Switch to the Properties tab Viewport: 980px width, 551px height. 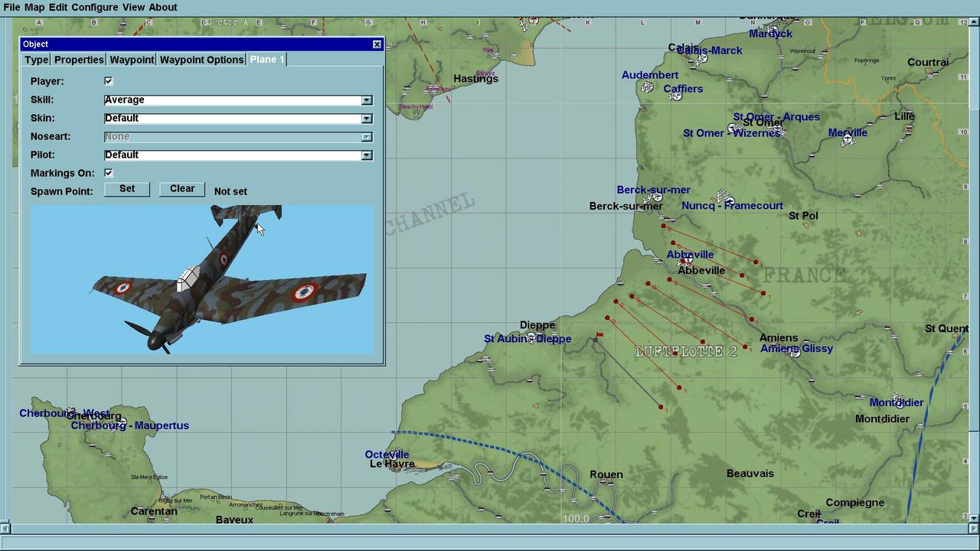tap(79, 60)
